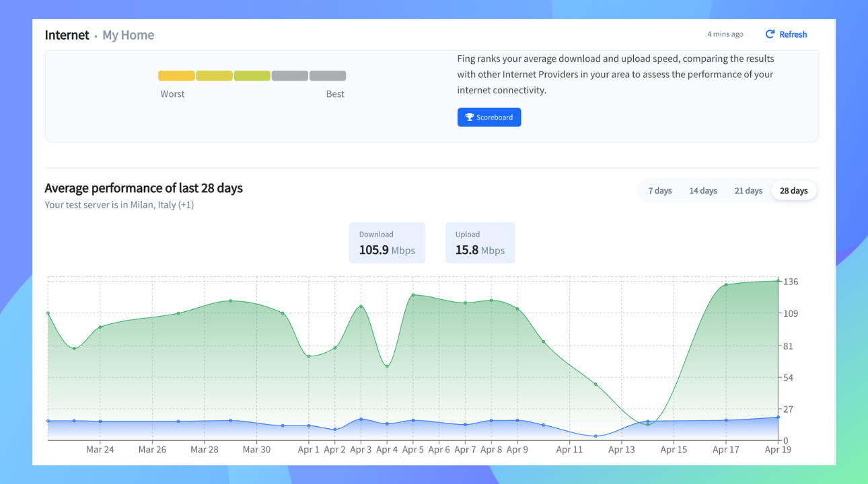Click the My Home breadcrumb title
Viewport: 868px width, 484px height.
pos(128,35)
